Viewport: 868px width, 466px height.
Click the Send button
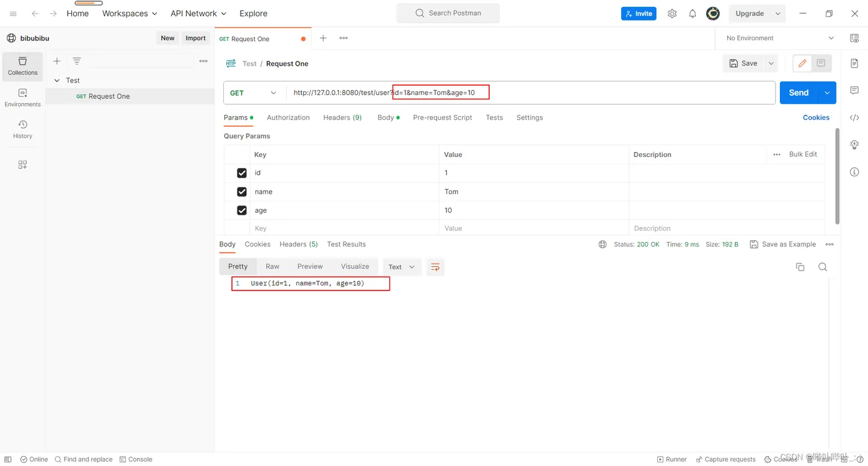(799, 93)
